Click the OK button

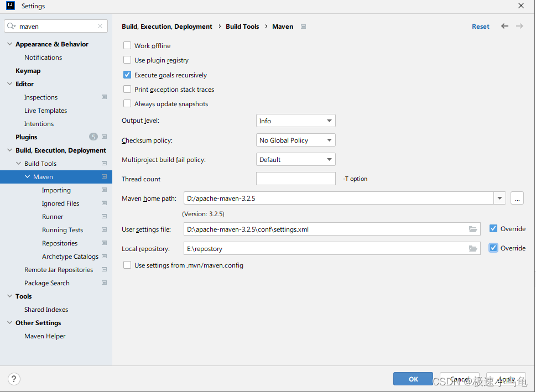[413, 379]
